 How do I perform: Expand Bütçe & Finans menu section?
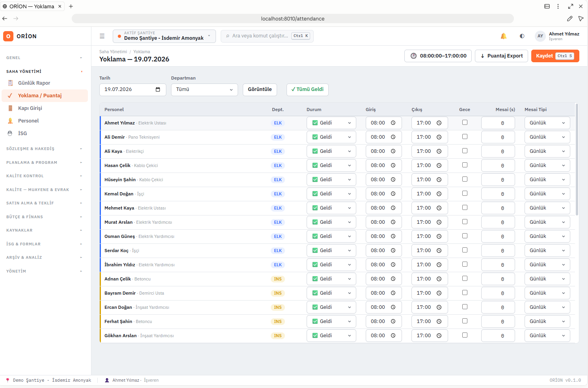(x=45, y=217)
